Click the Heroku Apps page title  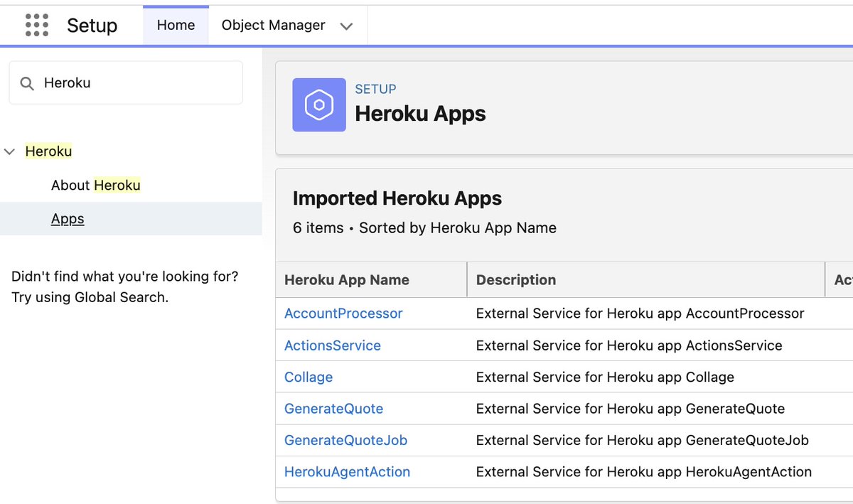(x=421, y=114)
